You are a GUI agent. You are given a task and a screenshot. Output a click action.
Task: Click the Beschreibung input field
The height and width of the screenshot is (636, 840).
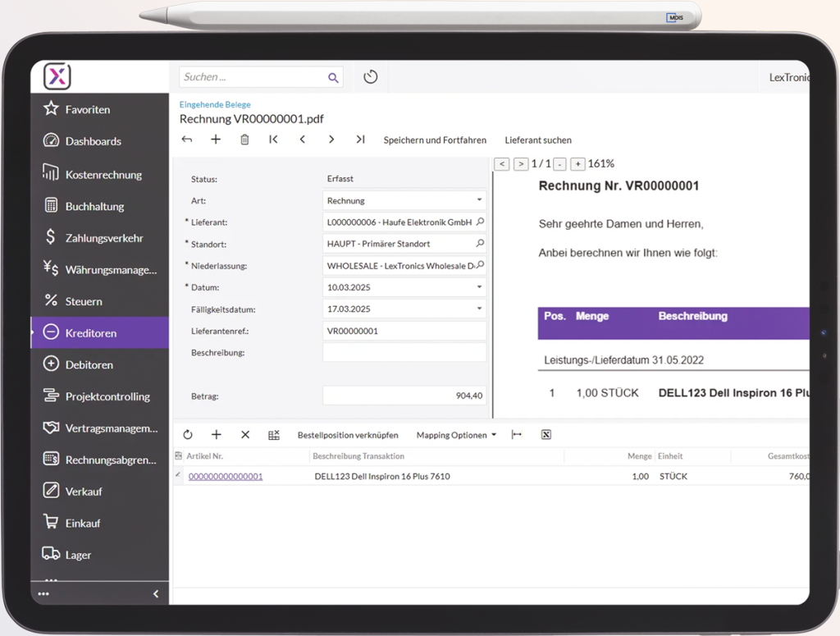coord(404,353)
